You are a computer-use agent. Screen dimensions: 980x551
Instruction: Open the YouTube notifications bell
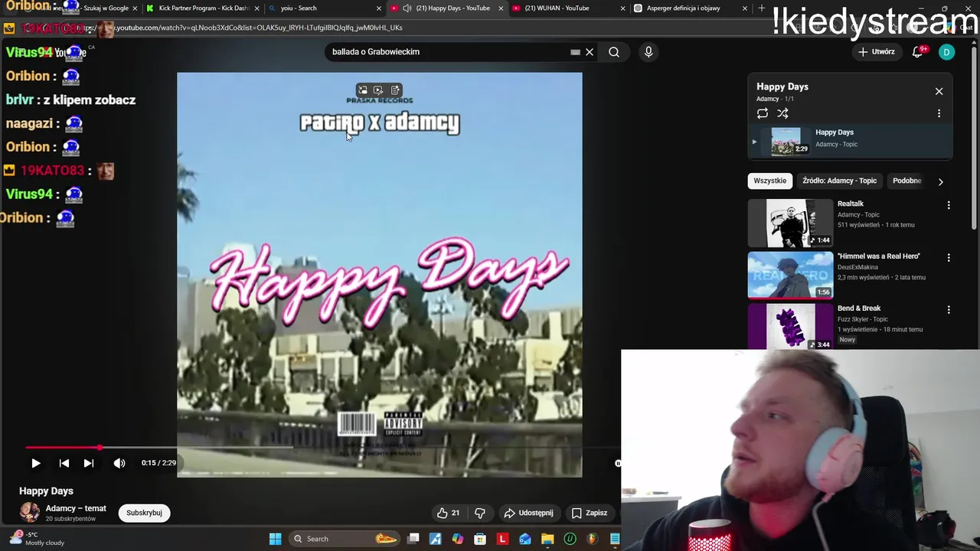pyautogui.click(x=918, y=52)
